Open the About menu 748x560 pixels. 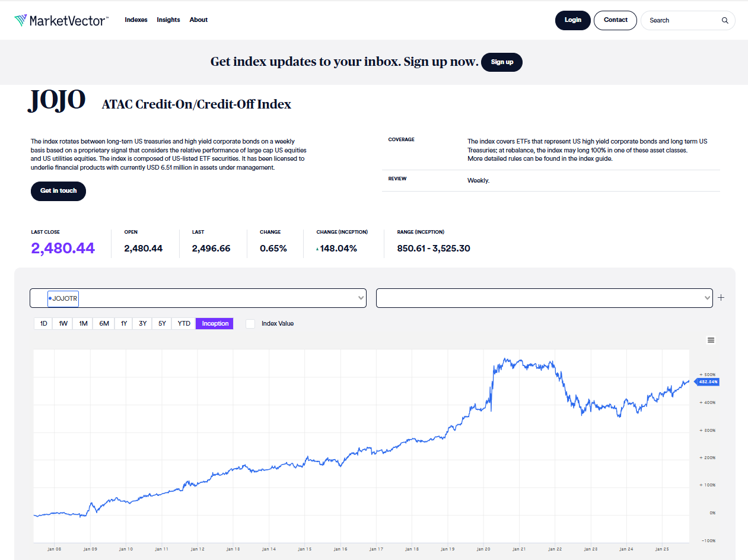pyautogui.click(x=199, y=20)
